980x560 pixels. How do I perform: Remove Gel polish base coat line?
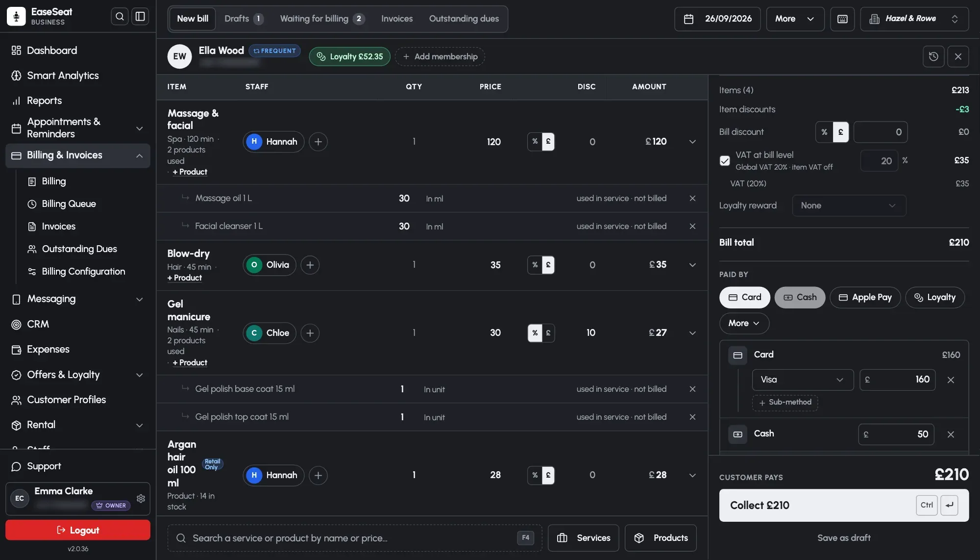point(692,389)
